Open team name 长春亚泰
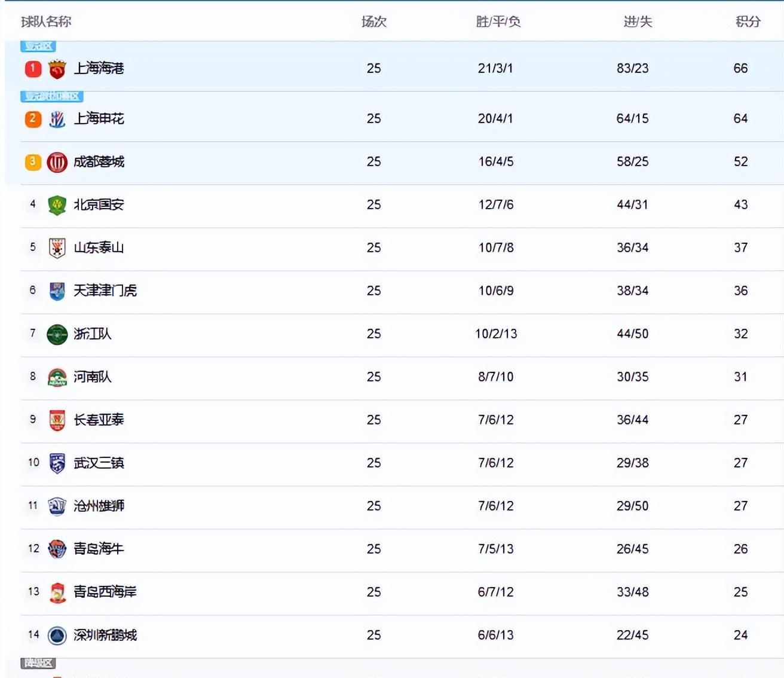Image resolution: width=784 pixels, height=678 pixels. (99, 420)
